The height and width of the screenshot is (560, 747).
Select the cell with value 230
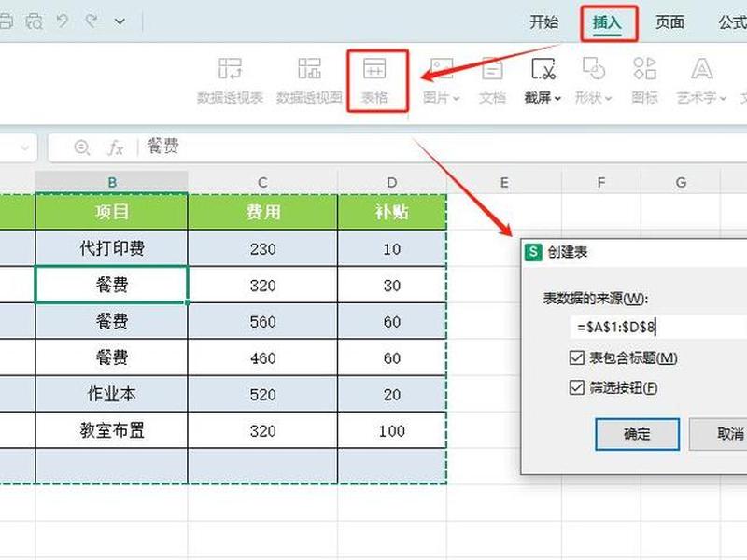(262, 248)
